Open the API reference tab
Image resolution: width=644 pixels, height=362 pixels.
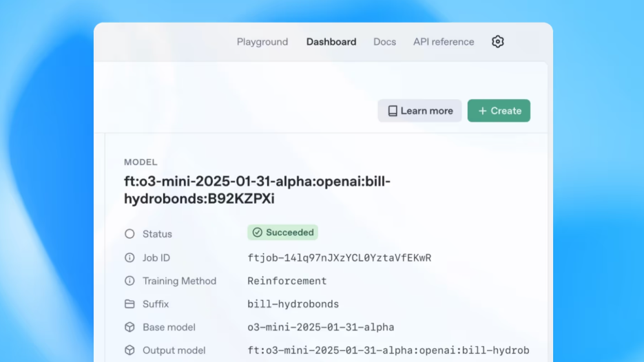(444, 42)
